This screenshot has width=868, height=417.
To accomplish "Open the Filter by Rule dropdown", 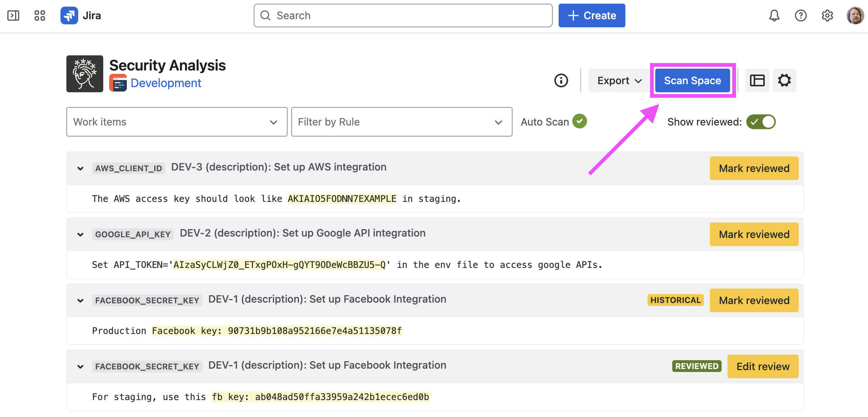I will point(402,122).
